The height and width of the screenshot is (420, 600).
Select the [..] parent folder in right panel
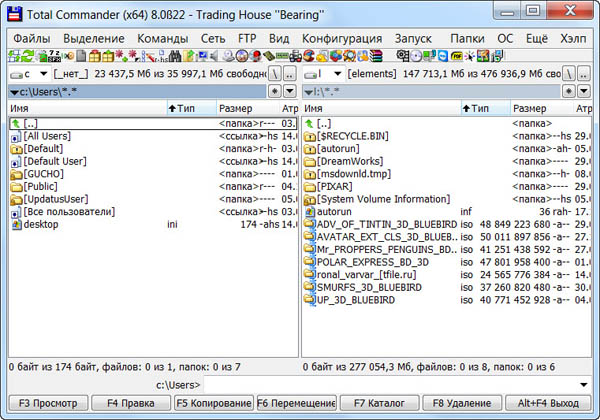coord(323,122)
